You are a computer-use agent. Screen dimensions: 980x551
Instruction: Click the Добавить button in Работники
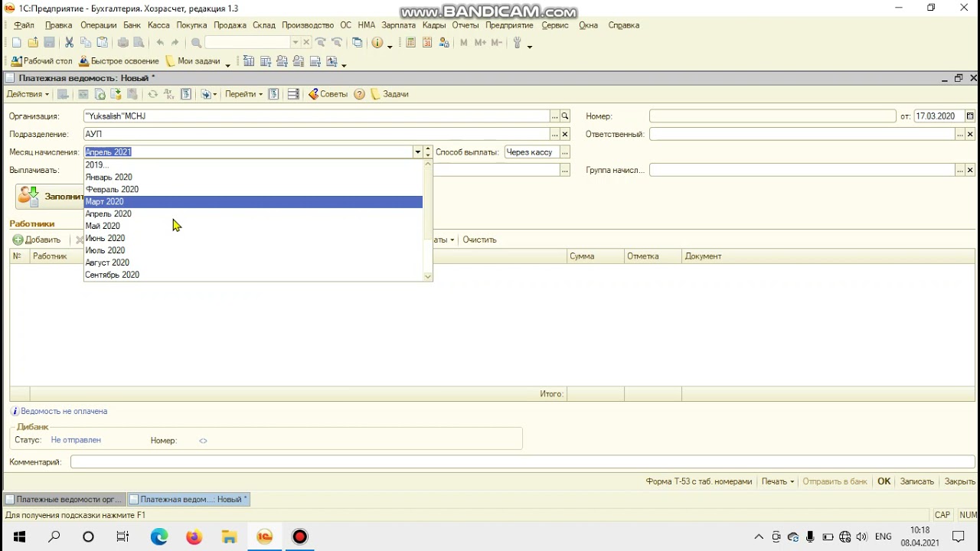point(37,240)
